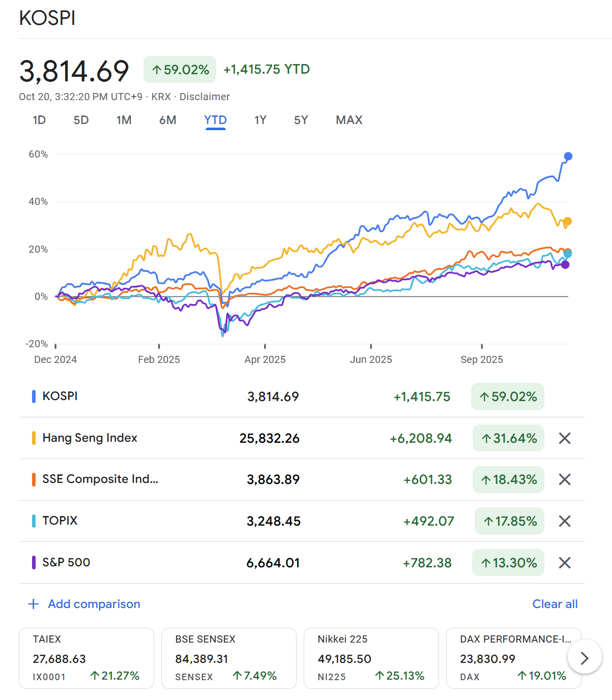Switch to the 5D range tab

click(x=81, y=120)
